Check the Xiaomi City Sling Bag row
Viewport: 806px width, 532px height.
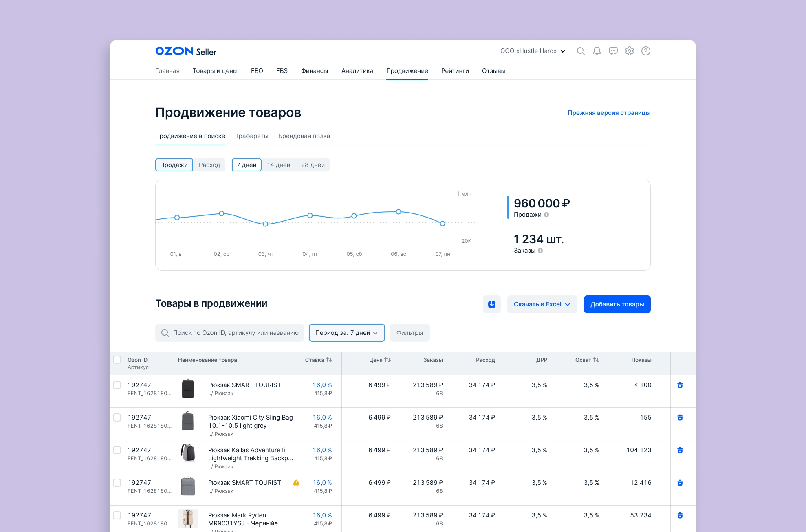117,418
